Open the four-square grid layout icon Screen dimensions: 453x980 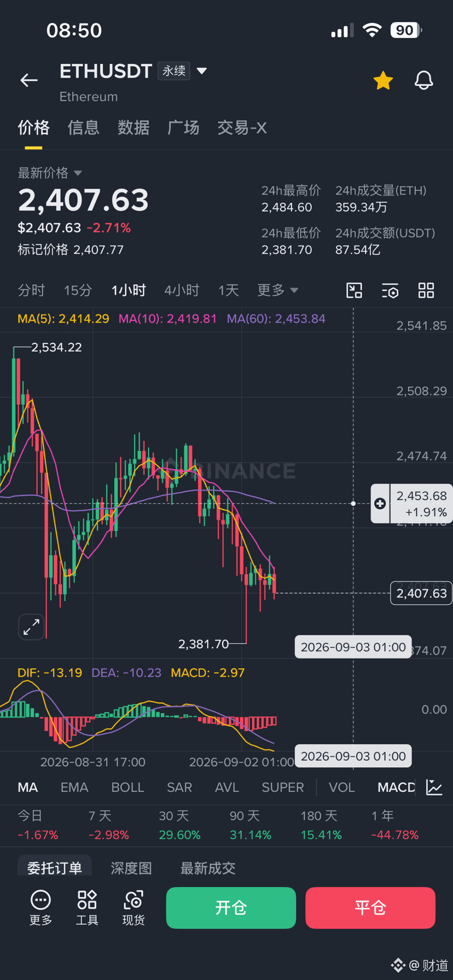click(x=426, y=290)
